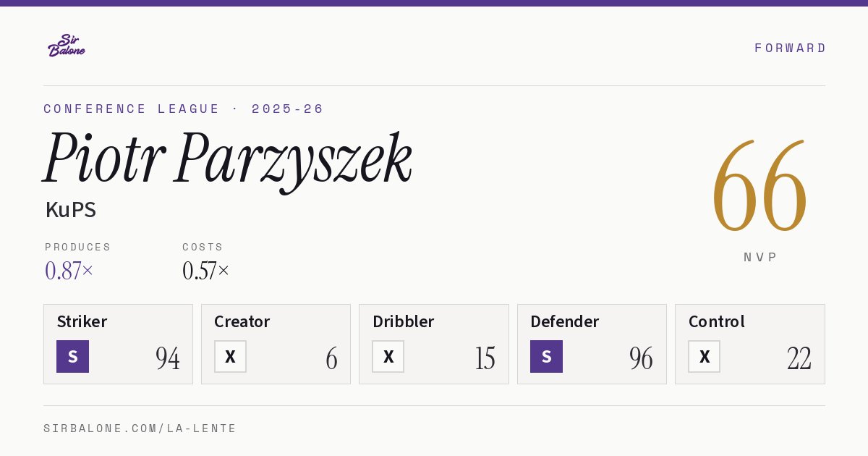Click the Creator card title
868x456 pixels.
[x=242, y=321]
